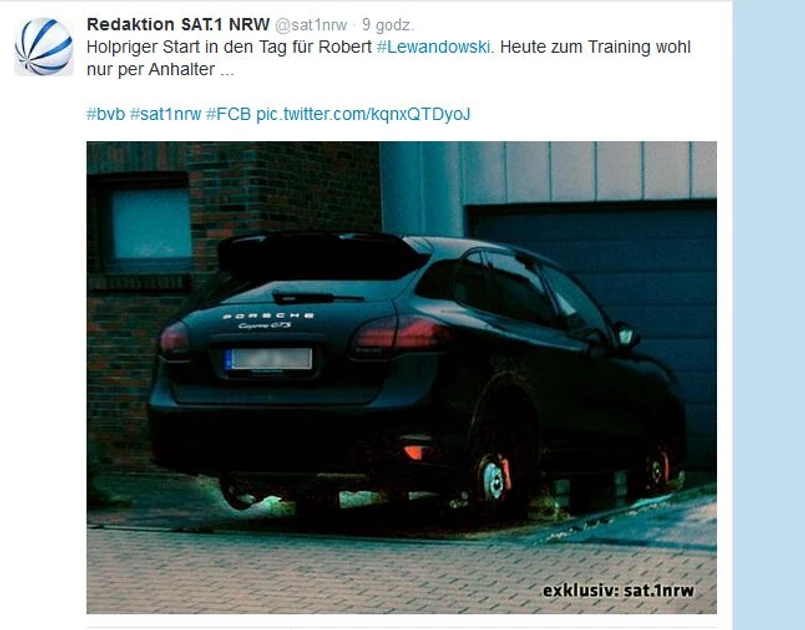Viewport: 805px width, 630px height.
Task: Click the Porsche lettering on the car's rear
Action: (x=268, y=316)
